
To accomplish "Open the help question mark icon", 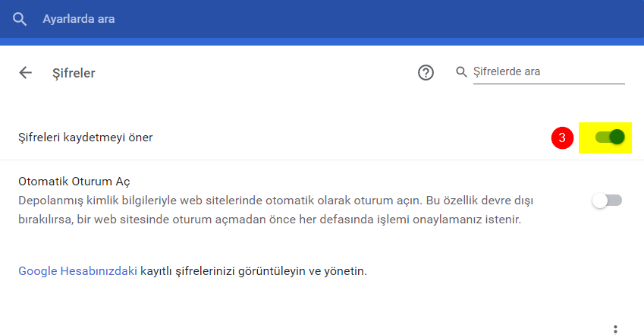I will [x=426, y=73].
